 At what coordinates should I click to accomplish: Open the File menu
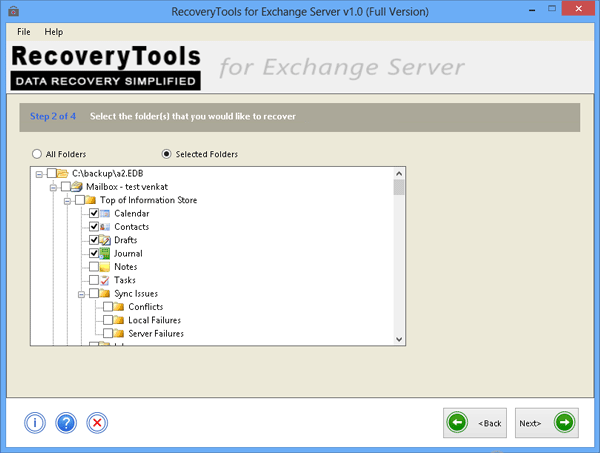24,32
